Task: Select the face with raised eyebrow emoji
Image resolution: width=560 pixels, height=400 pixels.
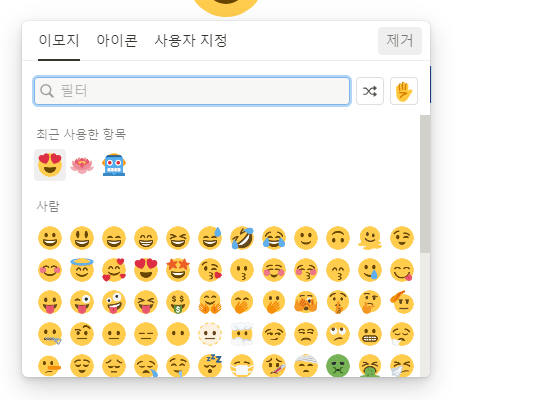Action: tap(82, 334)
